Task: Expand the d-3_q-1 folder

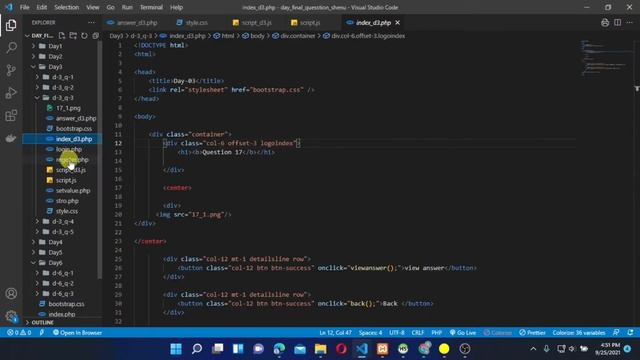Action: (x=62, y=77)
